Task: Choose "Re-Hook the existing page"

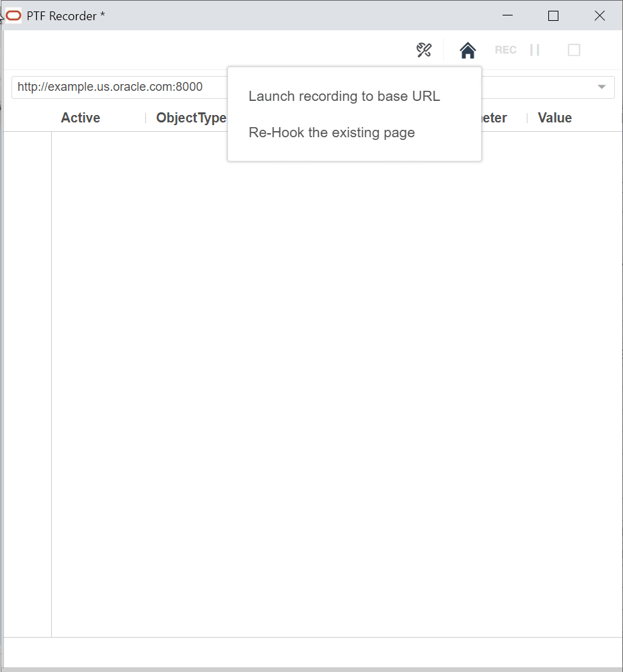Action: [x=331, y=133]
